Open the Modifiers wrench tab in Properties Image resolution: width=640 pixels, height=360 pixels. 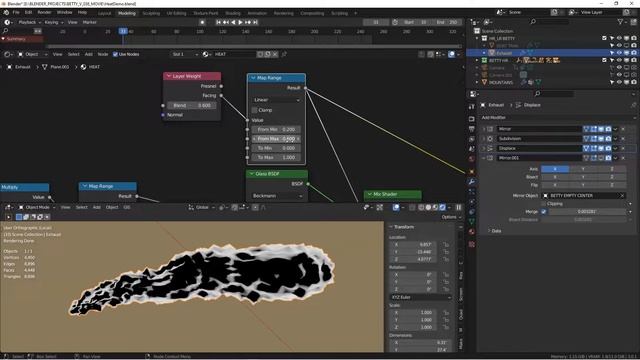(x=471, y=181)
